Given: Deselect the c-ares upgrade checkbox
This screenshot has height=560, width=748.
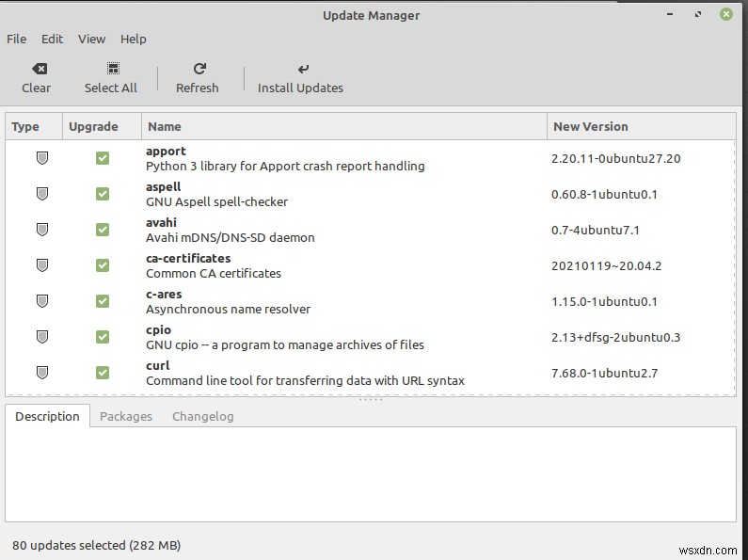Looking at the screenshot, I should tap(103, 301).
